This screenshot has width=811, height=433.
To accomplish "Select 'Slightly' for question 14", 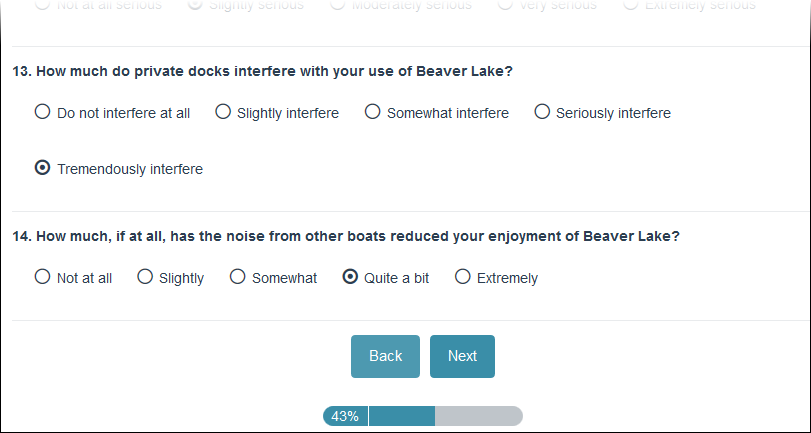I will 145,277.
